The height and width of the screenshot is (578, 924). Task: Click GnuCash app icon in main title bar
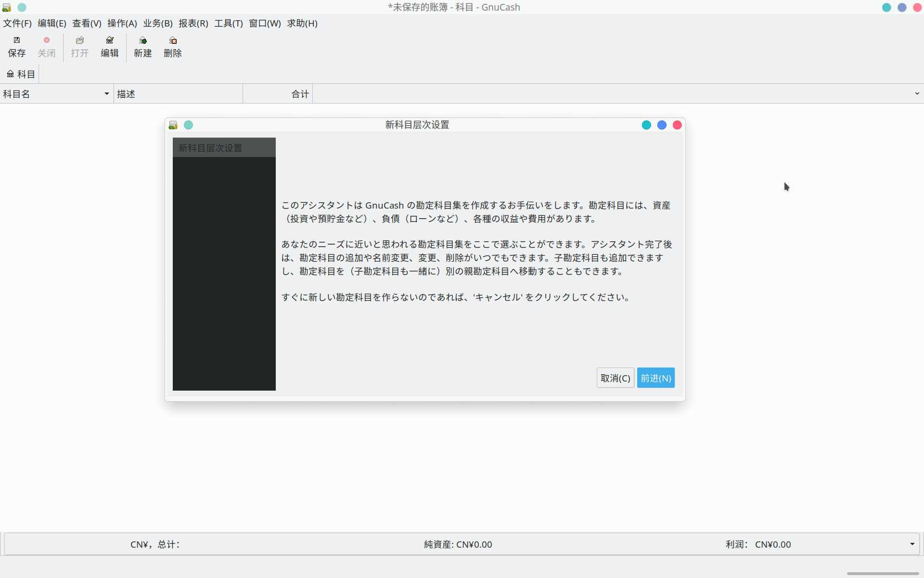(x=7, y=7)
